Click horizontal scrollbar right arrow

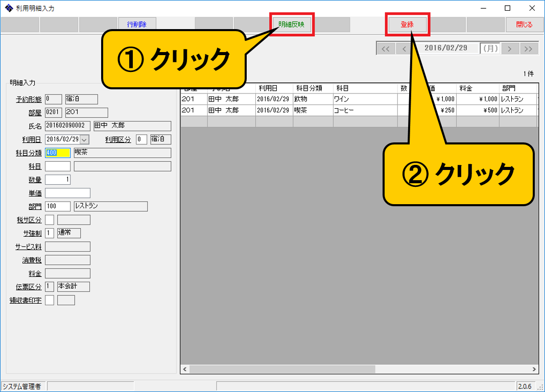click(534, 369)
